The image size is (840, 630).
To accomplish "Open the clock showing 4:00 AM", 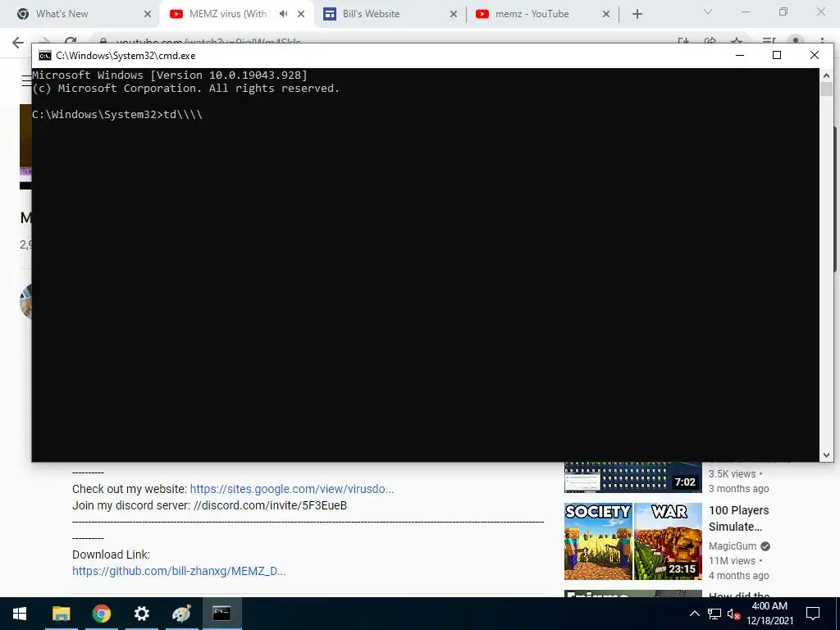I will click(x=769, y=614).
